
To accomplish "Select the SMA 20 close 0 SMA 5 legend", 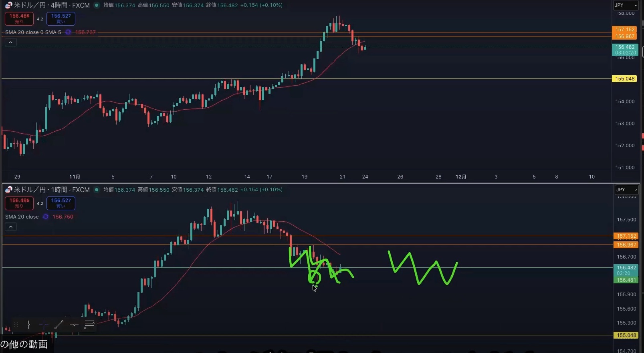I will [33, 32].
